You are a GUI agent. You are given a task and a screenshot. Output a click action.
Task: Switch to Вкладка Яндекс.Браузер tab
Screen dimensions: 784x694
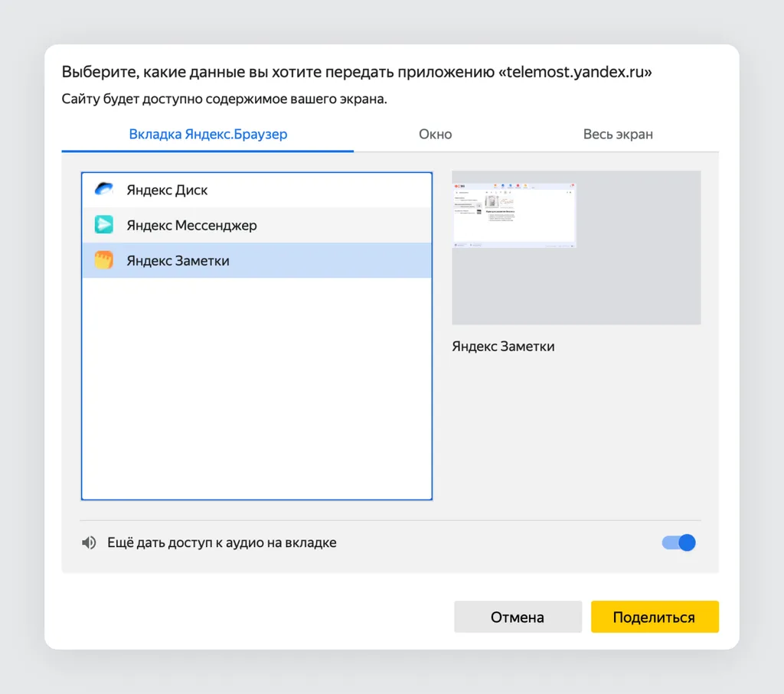[x=208, y=135]
